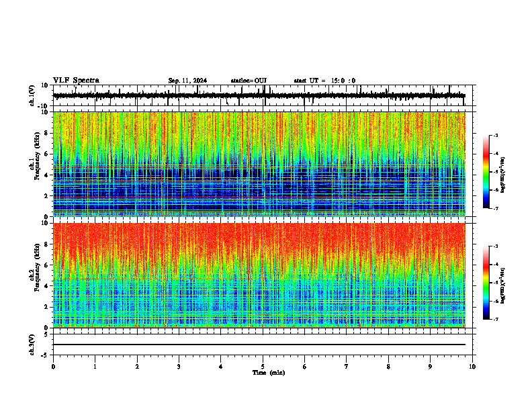This screenshot has width=532, height=411.
Task: Click the '8' kHz tick on ch.2 spectrogram
Action: point(46,244)
